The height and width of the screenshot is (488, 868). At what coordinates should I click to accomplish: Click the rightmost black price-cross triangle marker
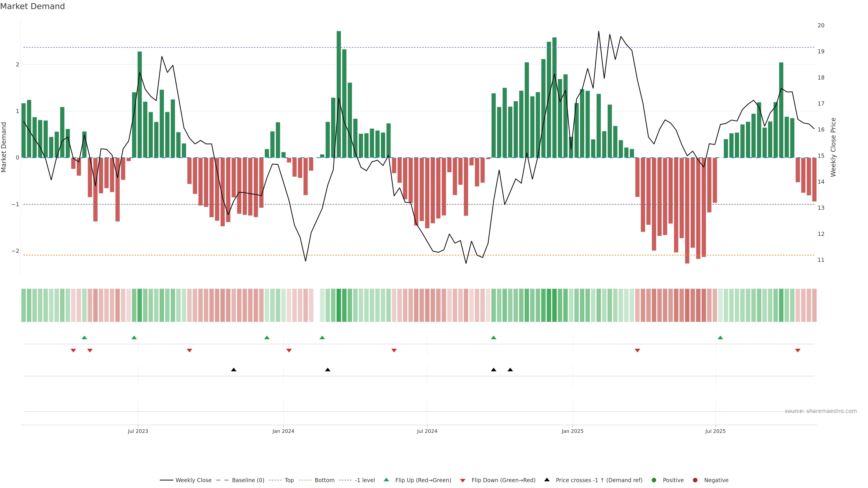(510, 370)
